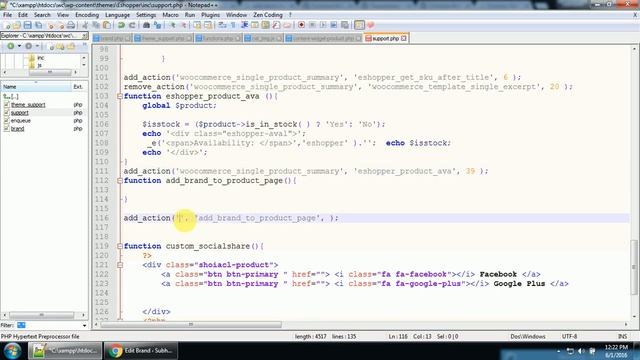Click the Filter input field

[x=49, y=325]
